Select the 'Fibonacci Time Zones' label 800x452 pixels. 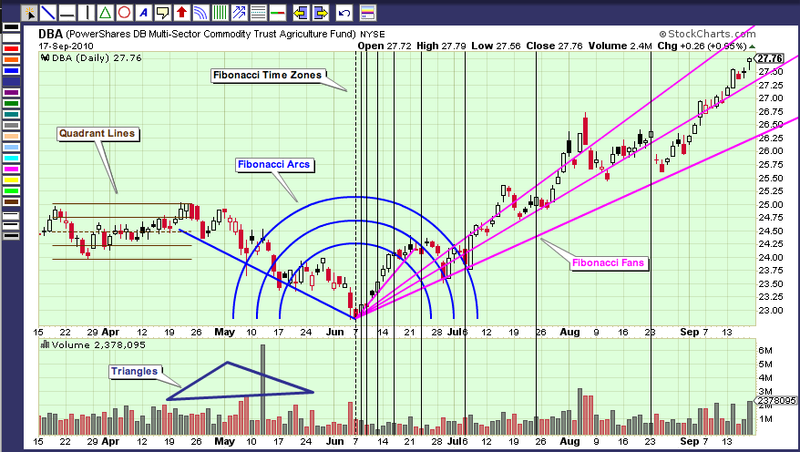point(267,76)
